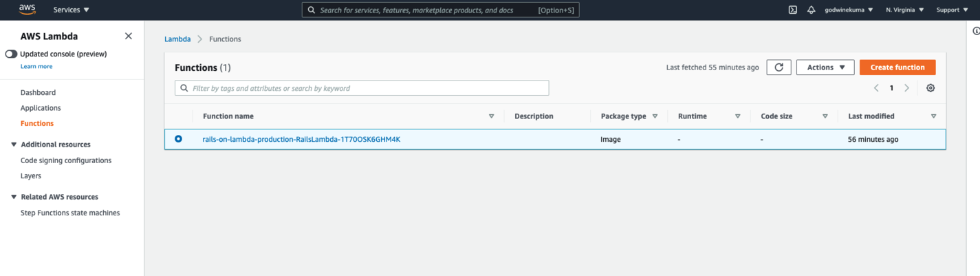Open the godwinekuma account menu
This screenshot has width=980, height=276.
pyautogui.click(x=849, y=10)
